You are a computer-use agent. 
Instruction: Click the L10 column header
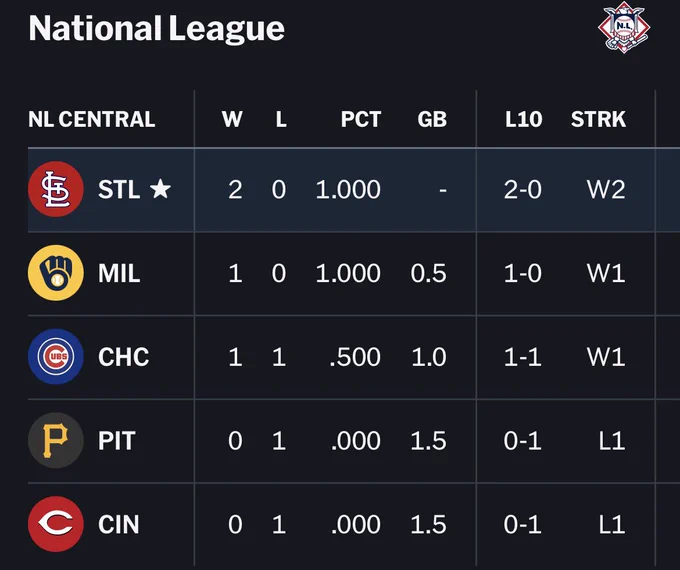click(x=523, y=119)
